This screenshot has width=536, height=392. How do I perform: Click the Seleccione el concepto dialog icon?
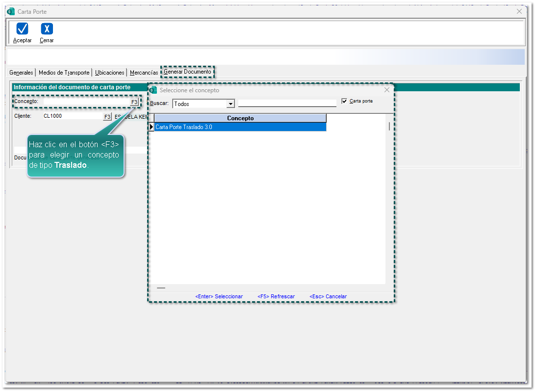pyautogui.click(x=153, y=90)
